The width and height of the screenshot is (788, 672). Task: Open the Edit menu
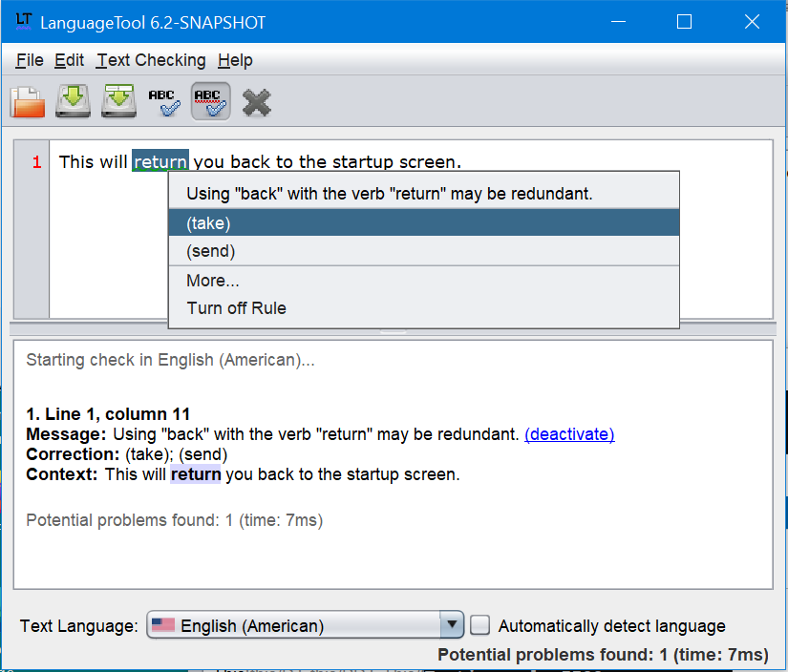[x=70, y=60]
